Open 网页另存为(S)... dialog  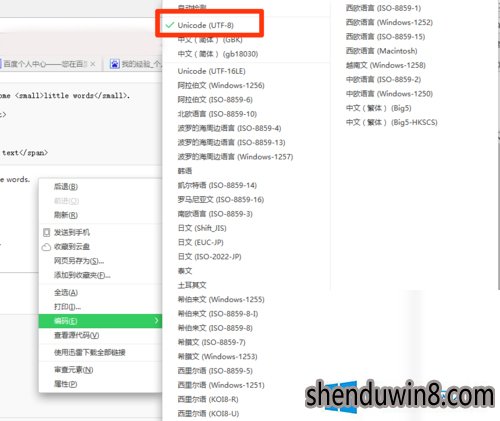click(79, 261)
